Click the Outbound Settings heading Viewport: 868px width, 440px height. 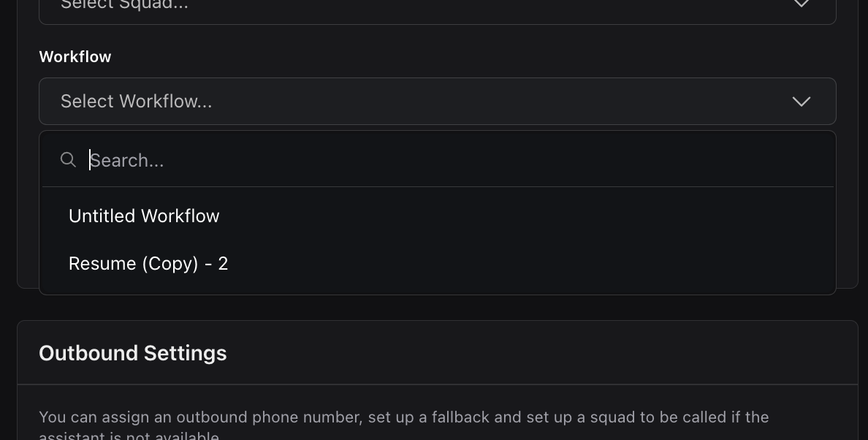pyautogui.click(x=133, y=353)
